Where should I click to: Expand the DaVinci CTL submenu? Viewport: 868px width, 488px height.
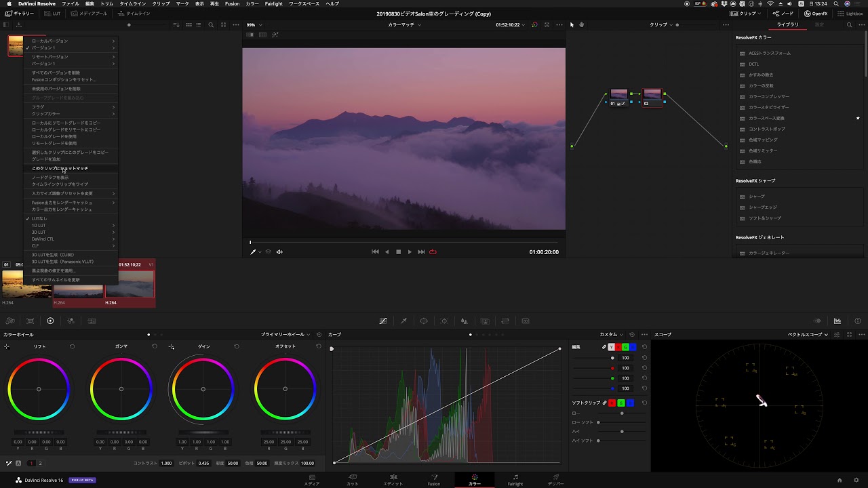71,239
